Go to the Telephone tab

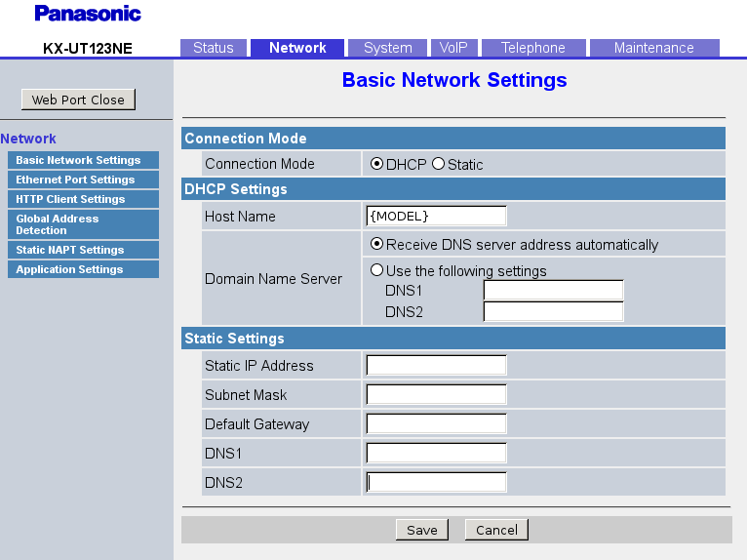tap(532, 48)
